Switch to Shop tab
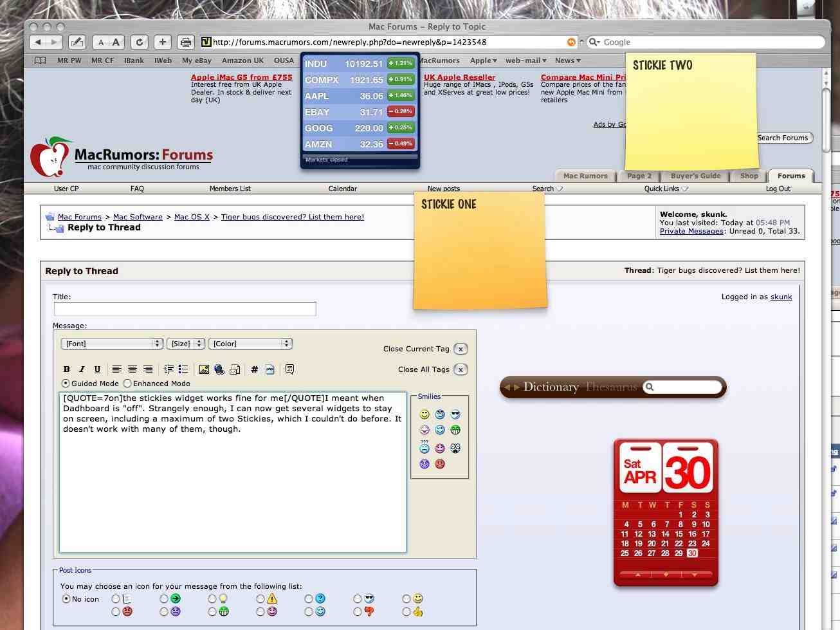This screenshot has height=630, width=840. pyautogui.click(x=749, y=176)
